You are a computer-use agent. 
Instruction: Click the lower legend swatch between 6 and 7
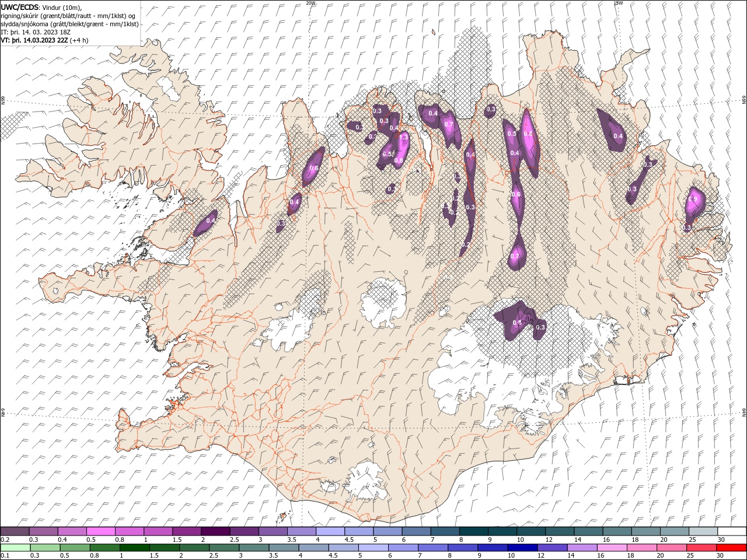coord(403,548)
